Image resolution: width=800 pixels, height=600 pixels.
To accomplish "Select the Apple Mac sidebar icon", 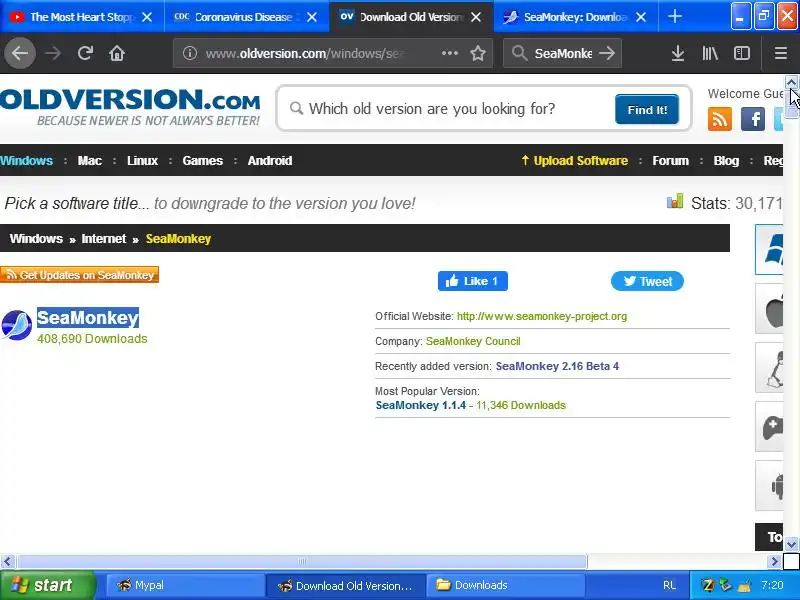I will pos(769,309).
